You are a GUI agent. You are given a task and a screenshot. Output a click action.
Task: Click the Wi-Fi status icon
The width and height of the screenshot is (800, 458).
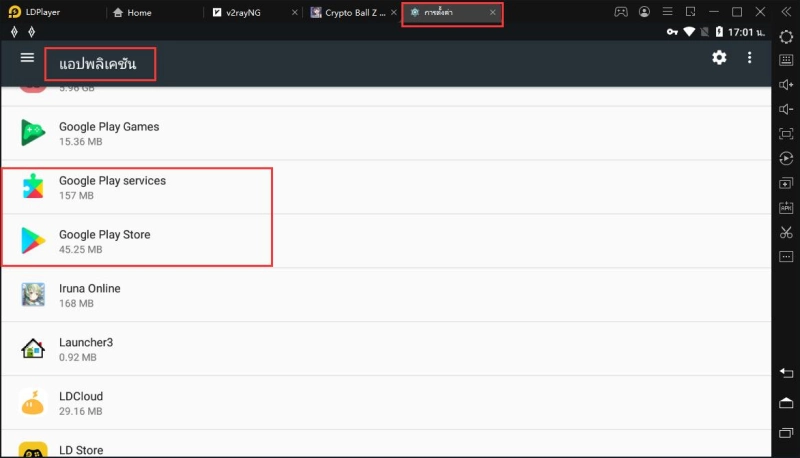click(689, 32)
